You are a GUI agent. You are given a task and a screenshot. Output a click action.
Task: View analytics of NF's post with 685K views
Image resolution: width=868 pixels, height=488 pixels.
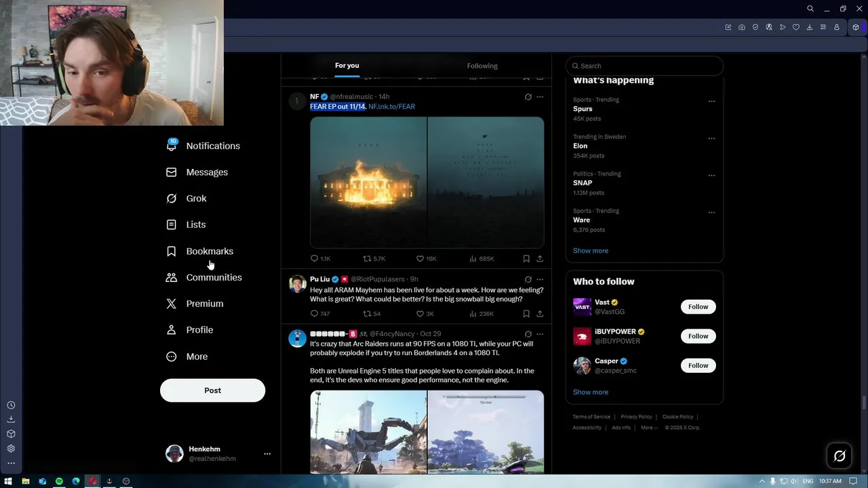tap(481, 259)
